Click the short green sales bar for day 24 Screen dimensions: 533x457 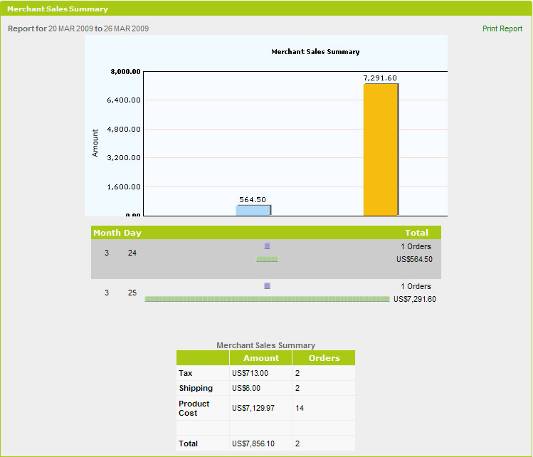[x=267, y=259]
